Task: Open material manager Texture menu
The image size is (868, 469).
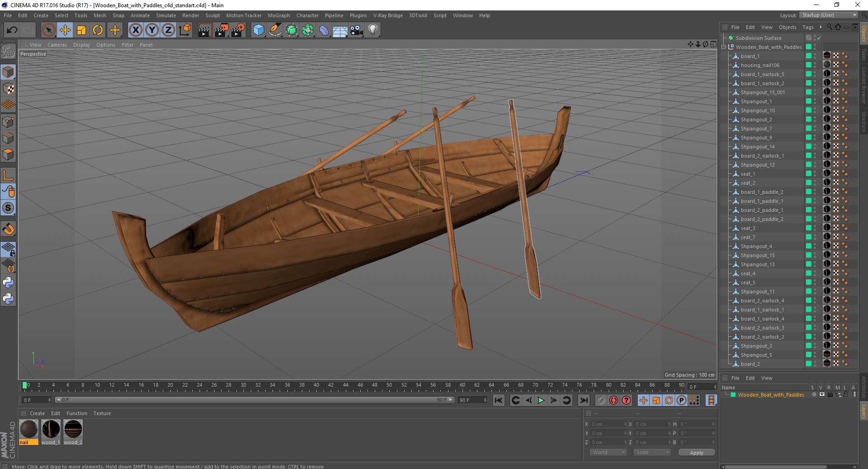Action: coord(102,413)
